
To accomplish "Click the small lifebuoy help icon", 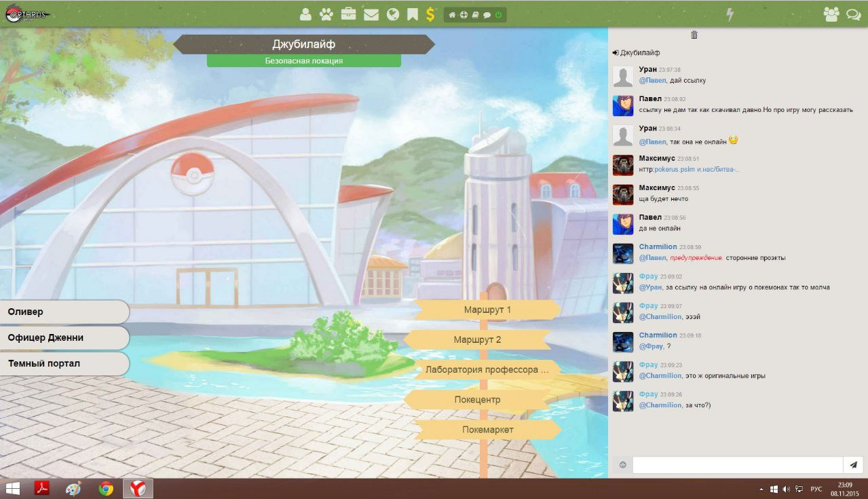I will pos(464,15).
